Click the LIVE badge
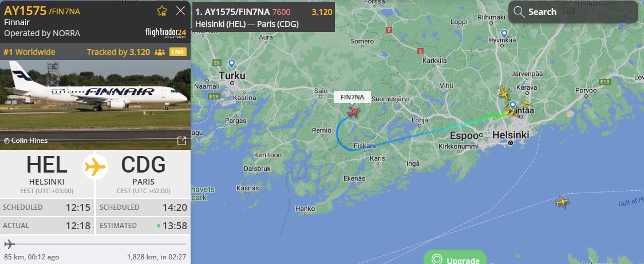644x264 pixels. 178,52
